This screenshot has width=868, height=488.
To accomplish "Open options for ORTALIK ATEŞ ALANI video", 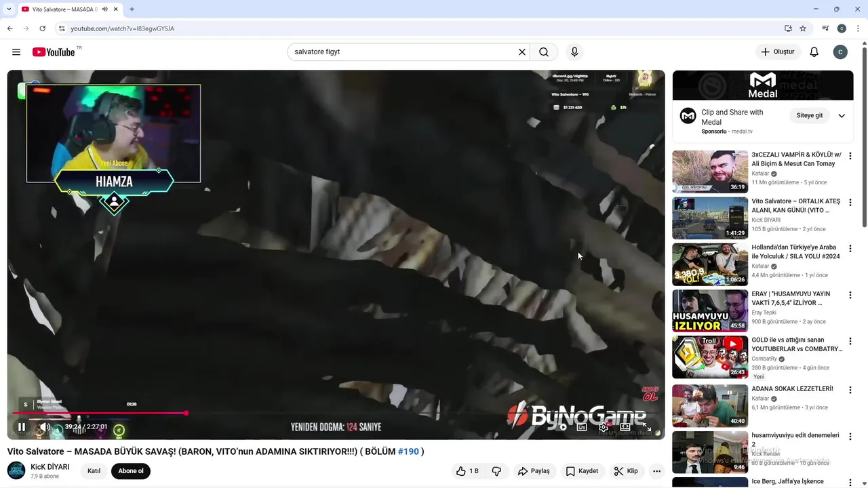I will (x=850, y=202).
